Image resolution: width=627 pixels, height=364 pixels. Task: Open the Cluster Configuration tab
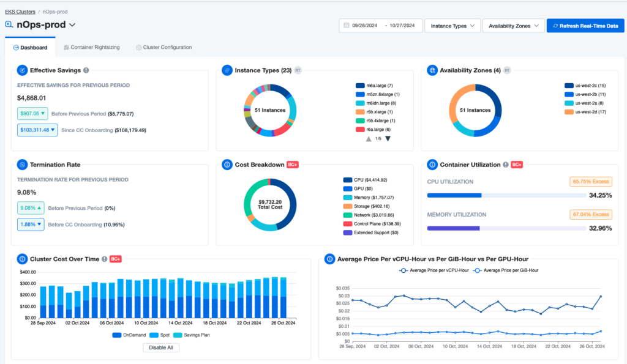[x=163, y=47]
